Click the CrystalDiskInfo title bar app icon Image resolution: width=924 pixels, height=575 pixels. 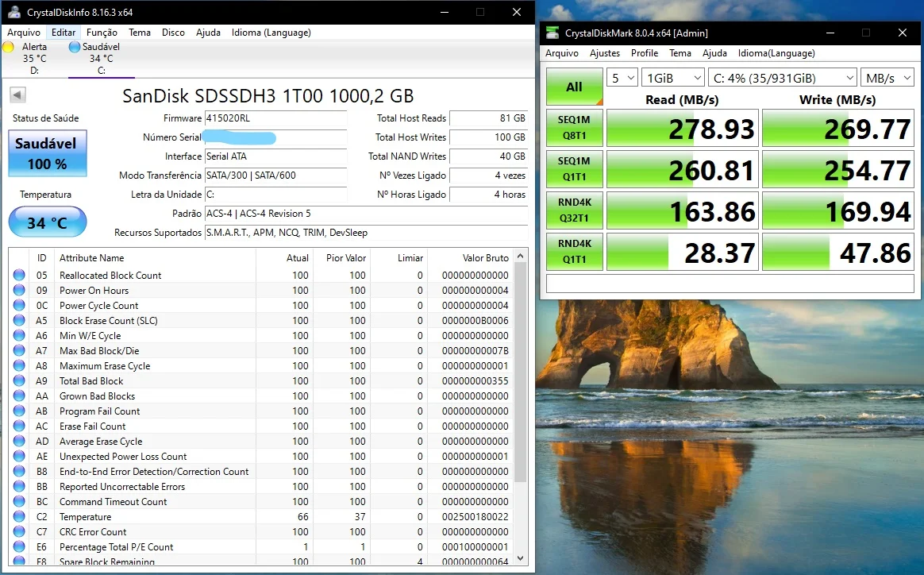pyautogui.click(x=14, y=12)
